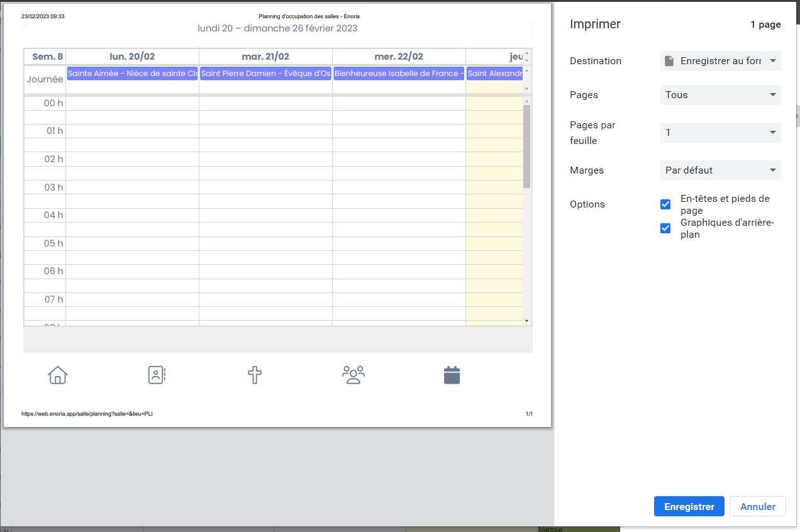Image resolution: width=800 pixels, height=532 pixels.
Task: Select the 'lun. 20/02' column header
Action: pos(132,57)
